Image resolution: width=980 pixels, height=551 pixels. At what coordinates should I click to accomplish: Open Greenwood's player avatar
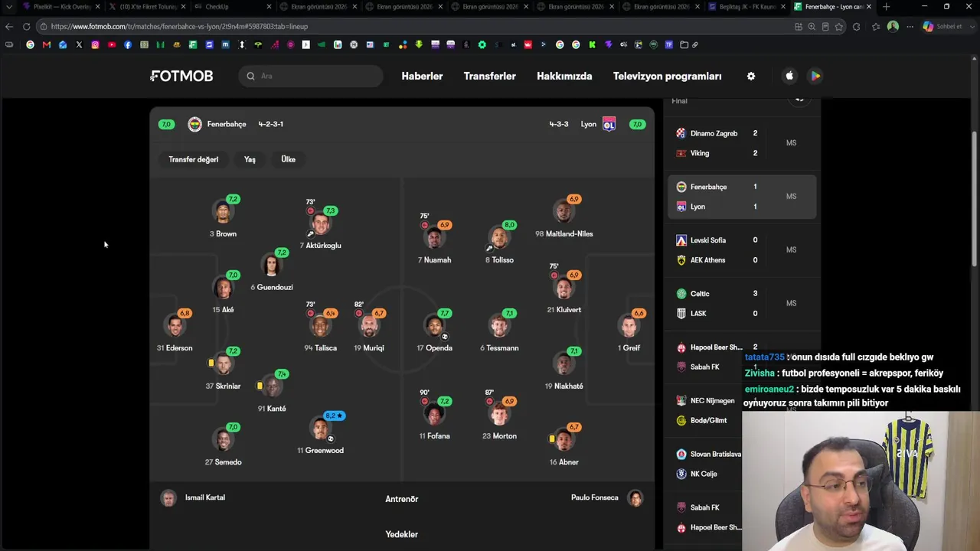321,429
